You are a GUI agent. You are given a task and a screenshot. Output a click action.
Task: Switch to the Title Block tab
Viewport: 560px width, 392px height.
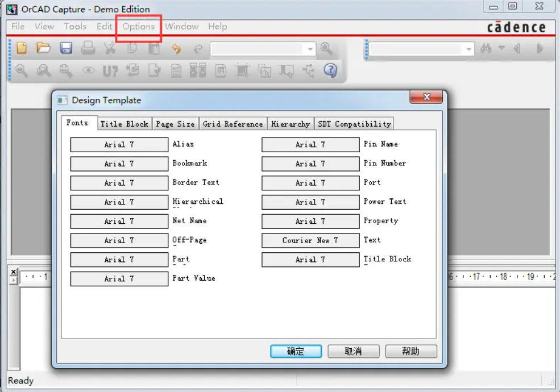point(125,124)
